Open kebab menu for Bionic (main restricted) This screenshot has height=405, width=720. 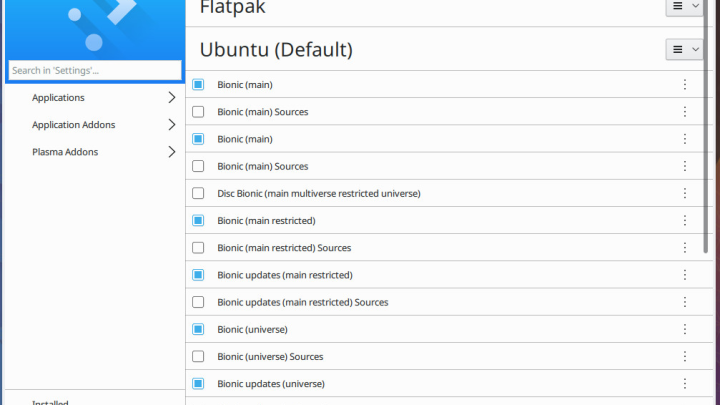684,220
